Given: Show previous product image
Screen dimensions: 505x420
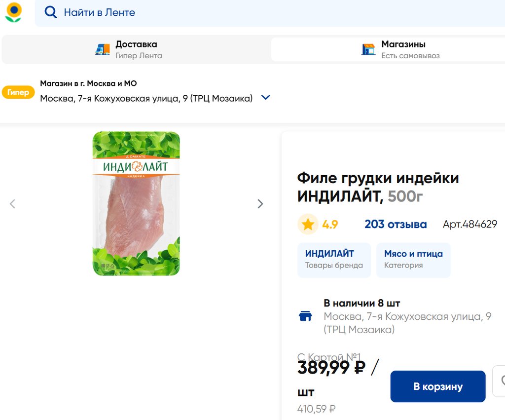Looking at the screenshot, I should 13,204.
